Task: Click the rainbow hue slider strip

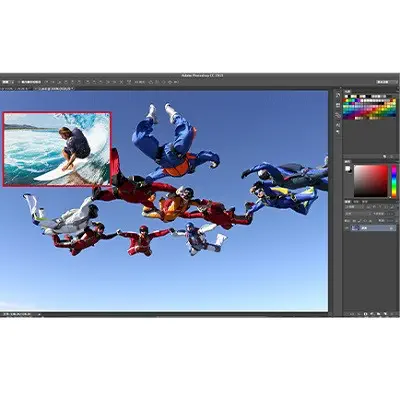Action: coord(394,181)
